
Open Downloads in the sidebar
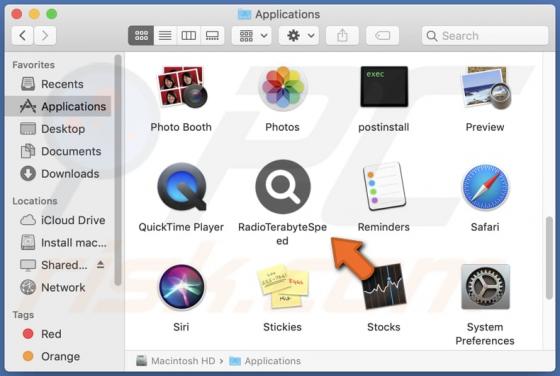(x=59, y=174)
